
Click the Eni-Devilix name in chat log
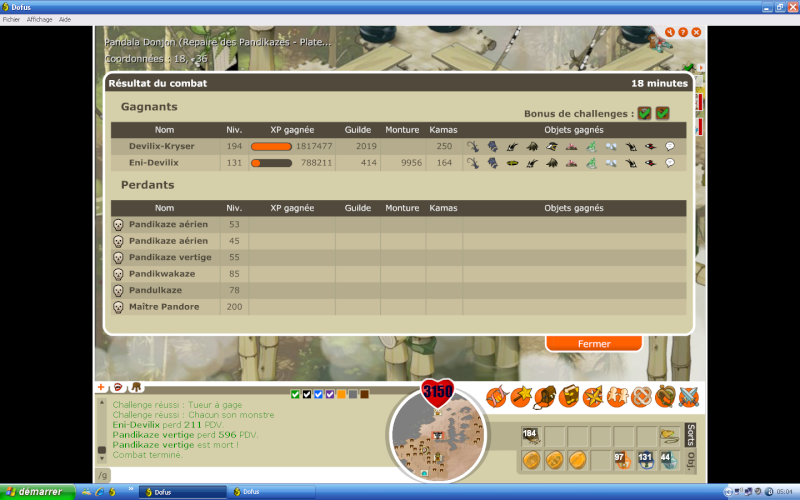click(x=136, y=425)
